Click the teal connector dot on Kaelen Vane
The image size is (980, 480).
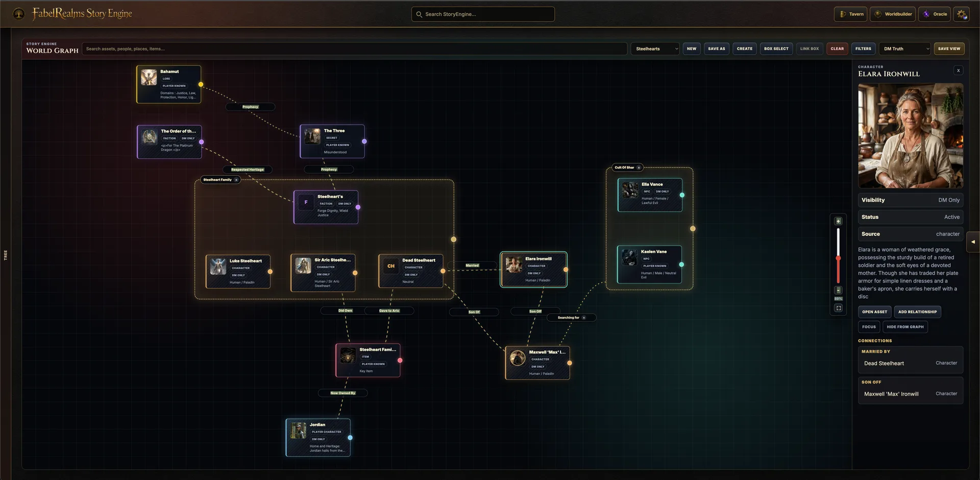click(681, 265)
